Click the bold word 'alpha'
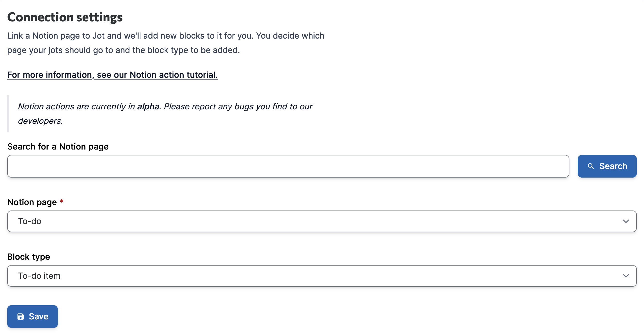 pos(148,107)
